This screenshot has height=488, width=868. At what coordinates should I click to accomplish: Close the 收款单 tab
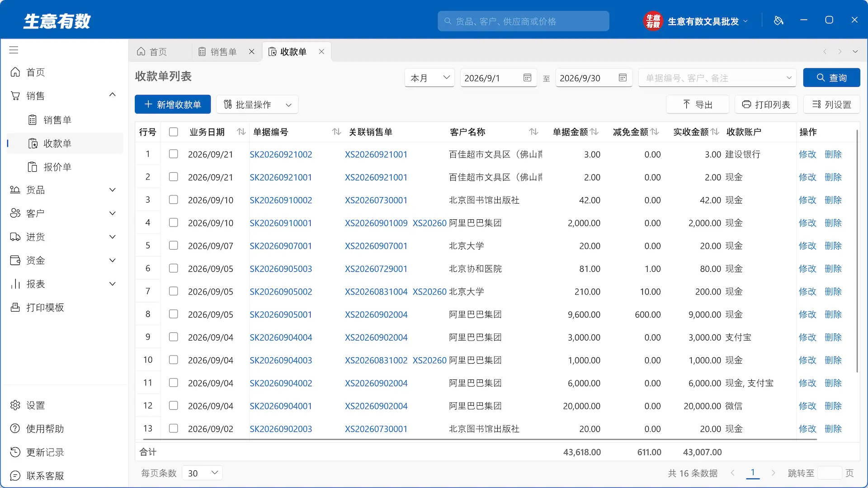pyautogui.click(x=321, y=52)
